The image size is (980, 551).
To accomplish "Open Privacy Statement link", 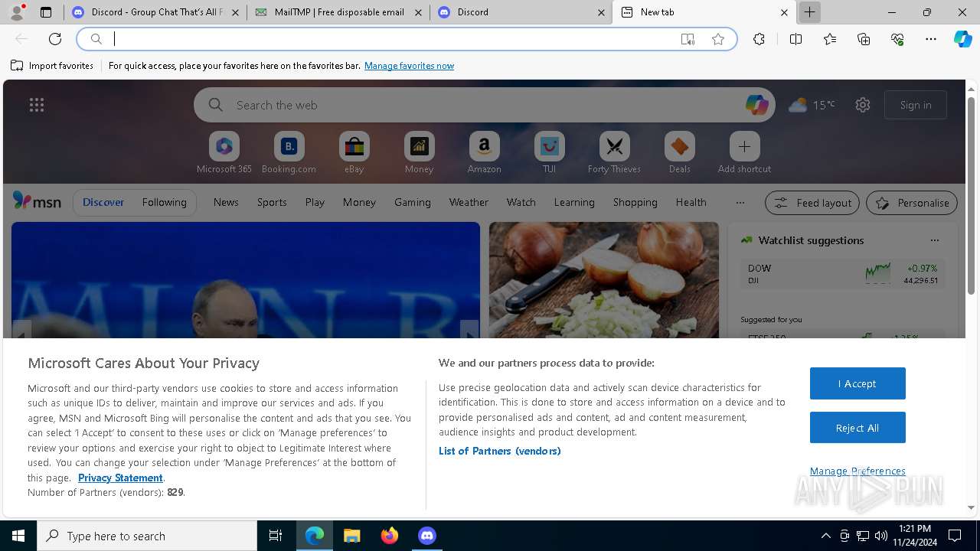I will pos(120,478).
